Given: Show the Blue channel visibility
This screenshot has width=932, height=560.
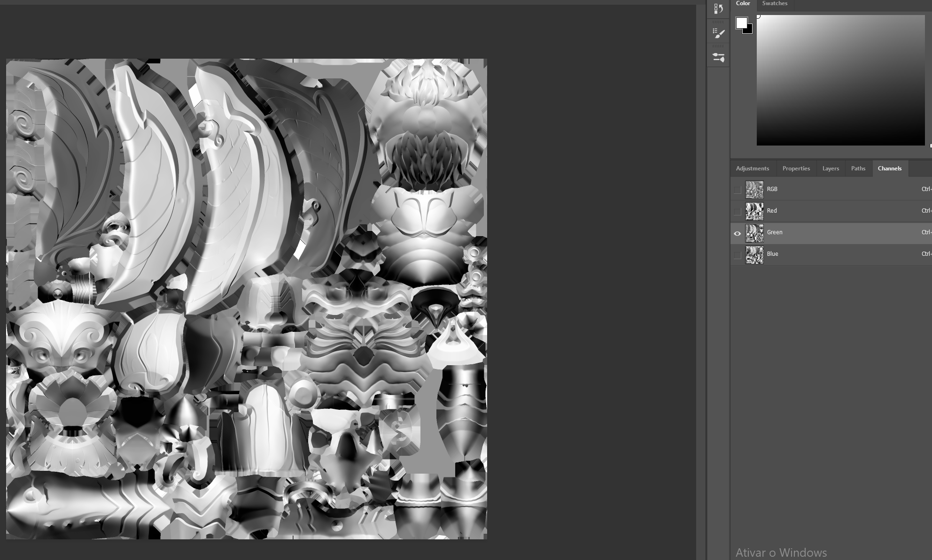Looking at the screenshot, I should pyautogui.click(x=737, y=255).
